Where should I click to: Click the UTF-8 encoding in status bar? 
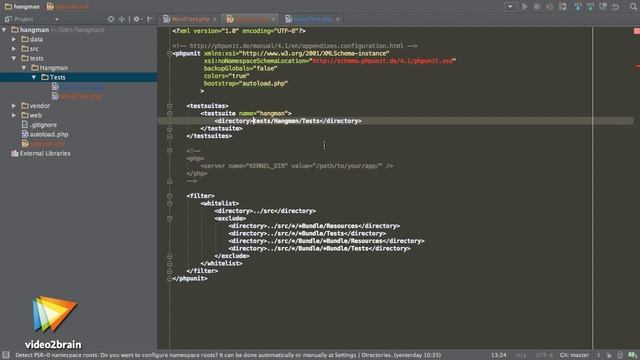pyautogui.click(x=544, y=355)
